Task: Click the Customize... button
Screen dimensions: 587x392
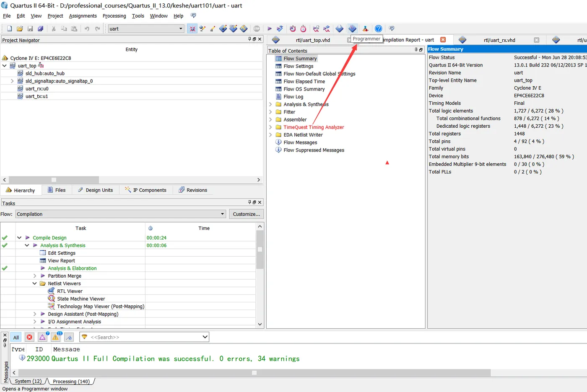Action: tap(246, 214)
